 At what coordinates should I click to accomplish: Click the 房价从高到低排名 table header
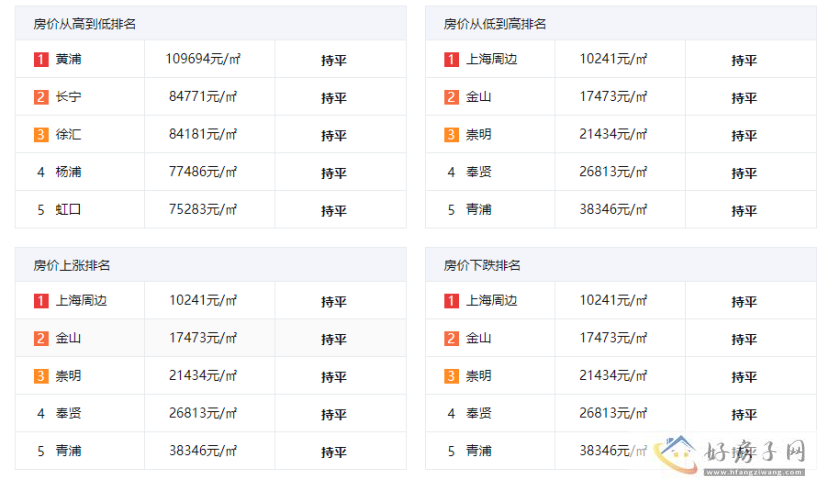pyautogui.click(x=211, y=24)
